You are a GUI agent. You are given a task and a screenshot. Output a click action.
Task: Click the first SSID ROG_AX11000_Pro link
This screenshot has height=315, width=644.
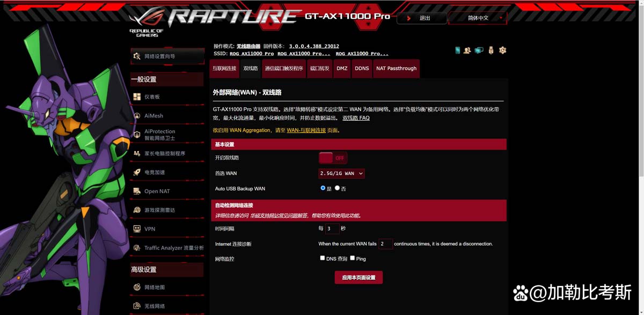252,54
